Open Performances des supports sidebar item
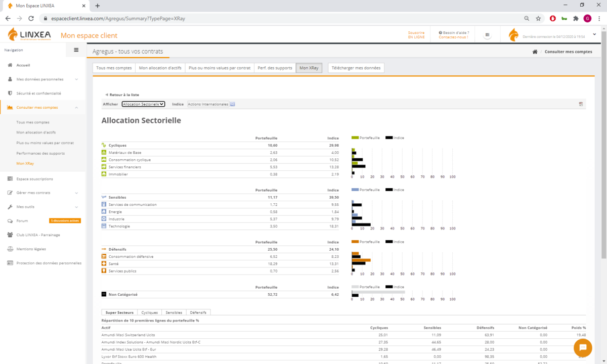Viewport: 607px width, 364px height. pos(40,153)
